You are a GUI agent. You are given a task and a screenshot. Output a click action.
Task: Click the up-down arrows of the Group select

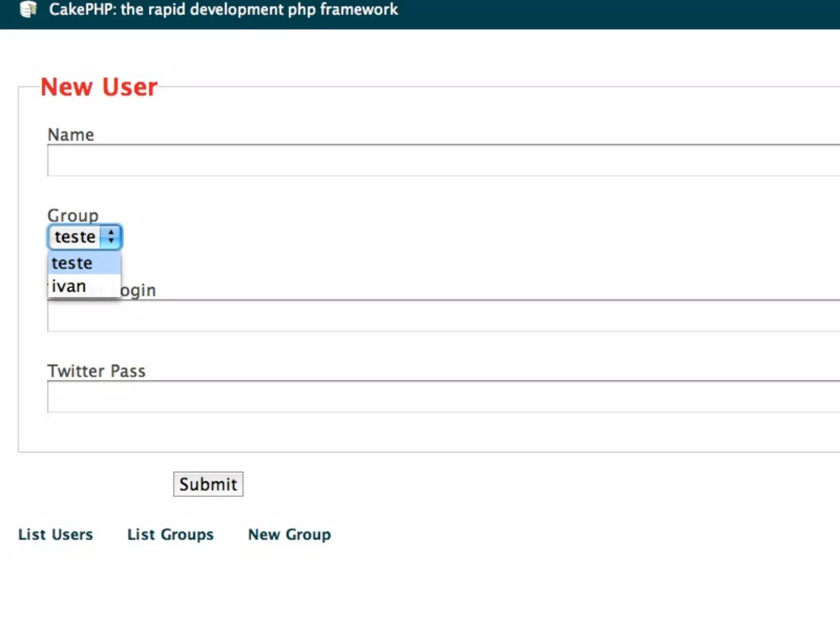(111, 237)
